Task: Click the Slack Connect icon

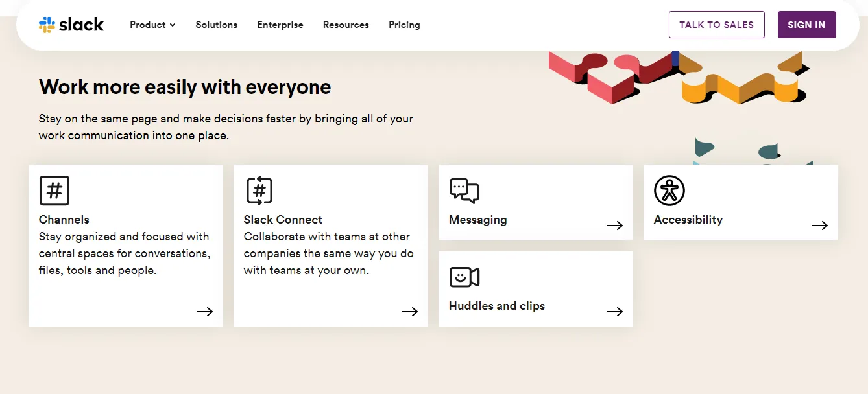Action: point(259,191)
